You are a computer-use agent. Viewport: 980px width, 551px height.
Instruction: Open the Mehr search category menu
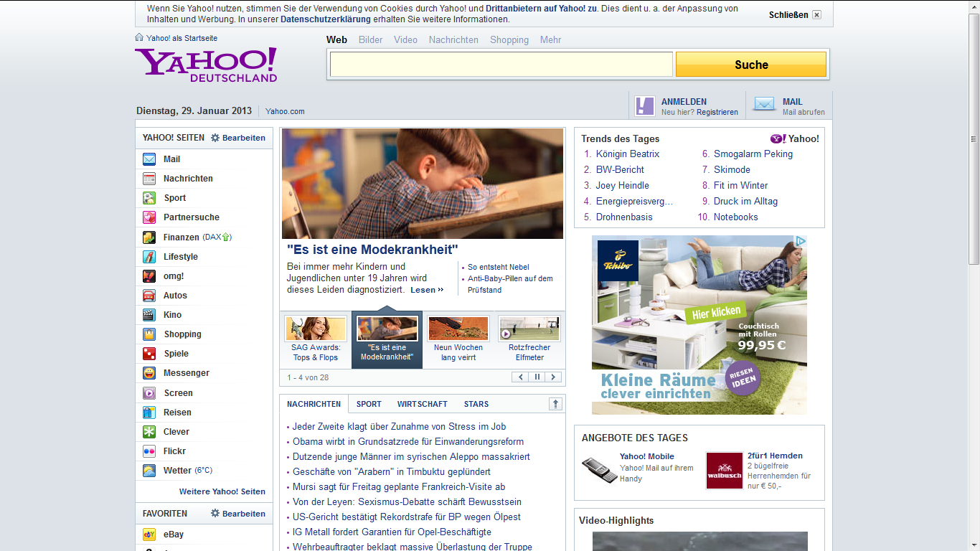550,40
